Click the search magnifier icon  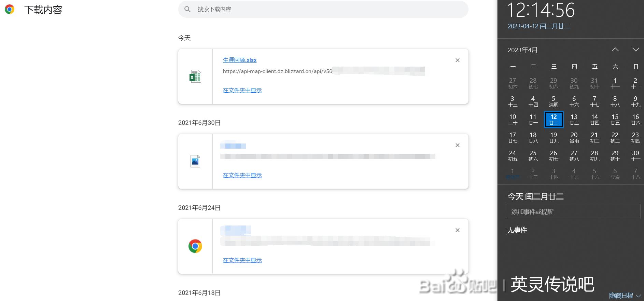pyautogui.click(x=187, y=9)
